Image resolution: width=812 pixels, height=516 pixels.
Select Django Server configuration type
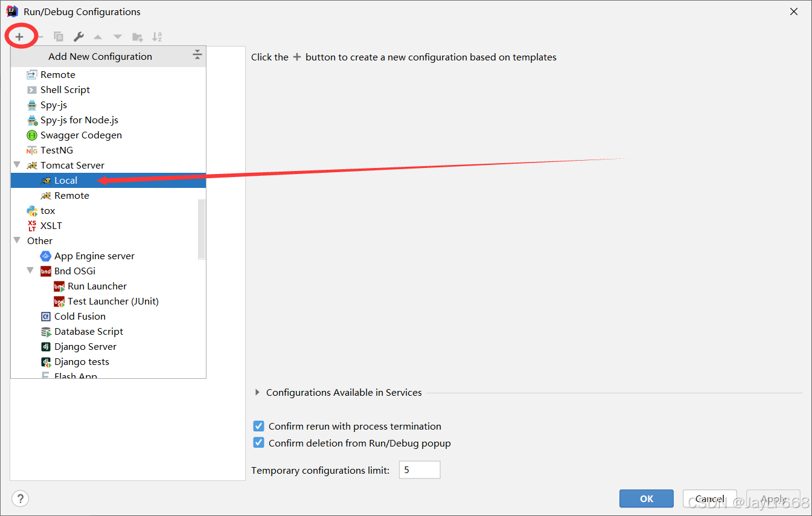(x=109, y=346)
